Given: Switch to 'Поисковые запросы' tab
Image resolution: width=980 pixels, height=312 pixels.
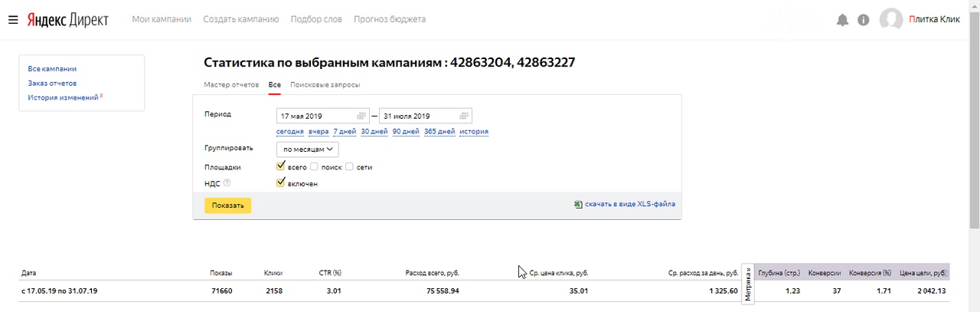Looking at the screenshot, I should click(x=325, y=84).
